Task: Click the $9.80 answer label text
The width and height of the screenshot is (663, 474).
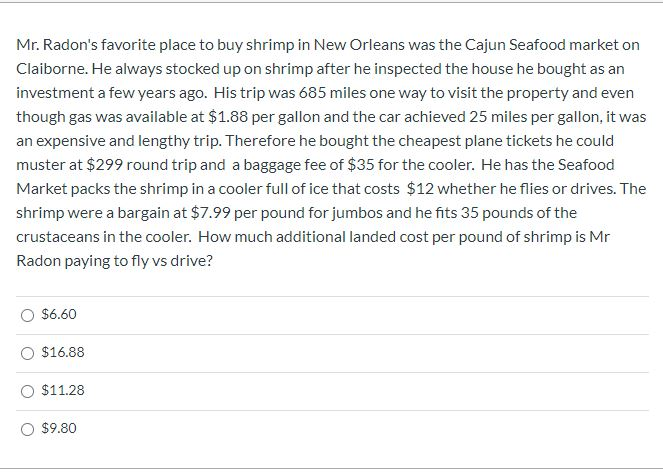Action: 59,429
